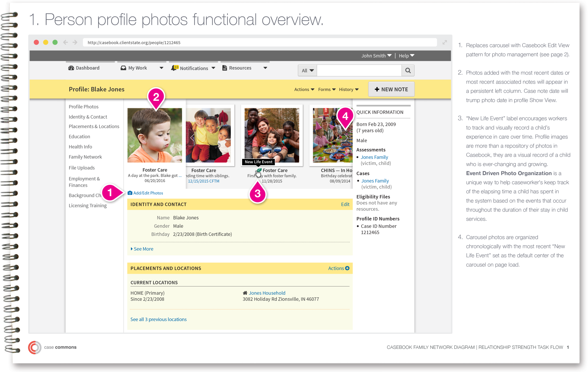Click the Notifications bell icon with badge
The width and height of the screenshot is (588, 372).
click(x=175, y=68)
